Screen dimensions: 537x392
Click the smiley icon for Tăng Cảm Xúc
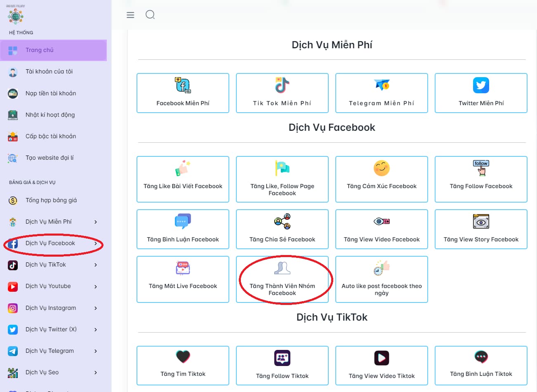click(382, 168)
